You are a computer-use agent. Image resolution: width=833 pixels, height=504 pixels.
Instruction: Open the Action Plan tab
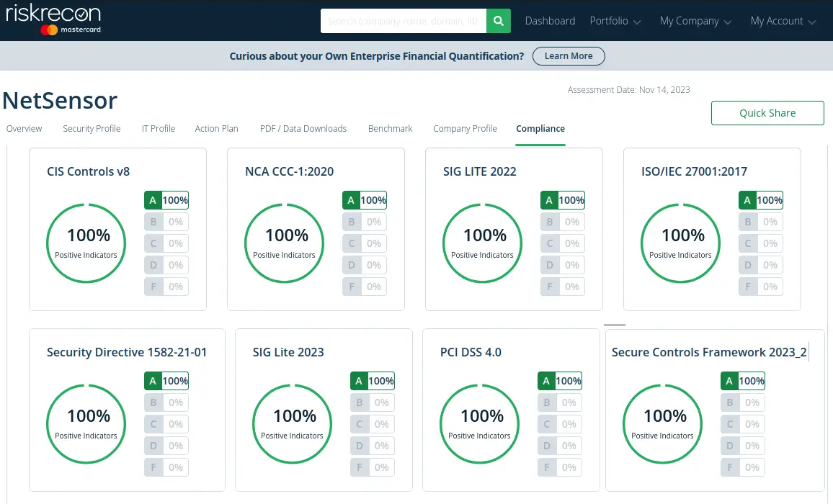point(216,129)
